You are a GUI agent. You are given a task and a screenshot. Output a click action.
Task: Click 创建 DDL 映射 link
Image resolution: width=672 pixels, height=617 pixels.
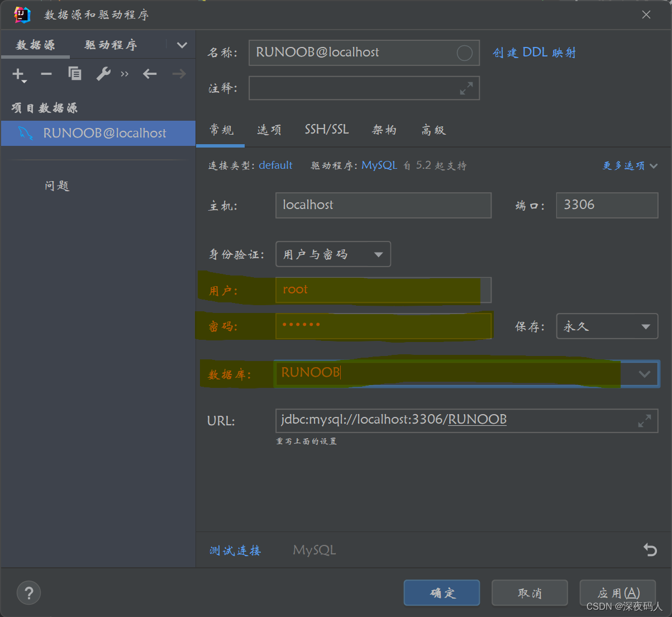[534, 53]
